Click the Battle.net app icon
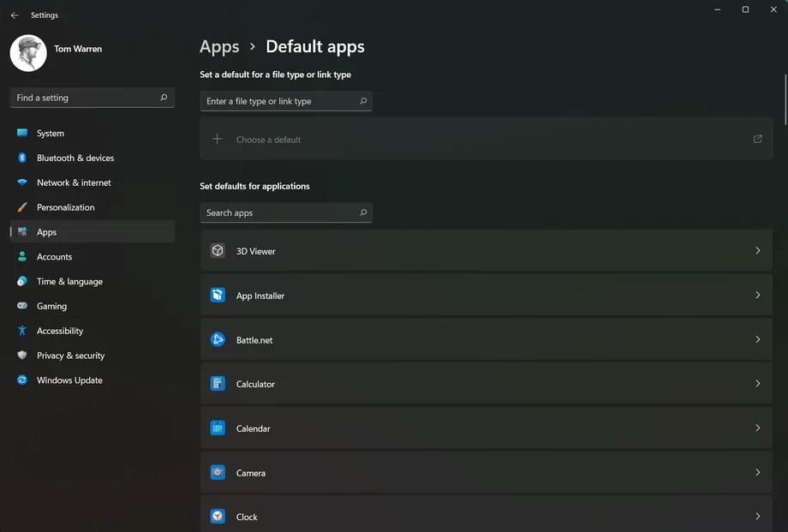788x532 pixels. (x=218, y=339)
